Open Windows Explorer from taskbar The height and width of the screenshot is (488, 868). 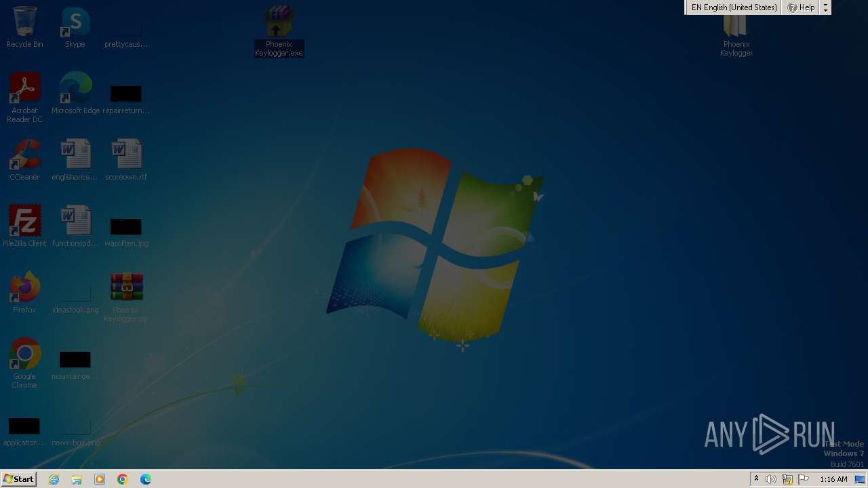pos(77,479)
